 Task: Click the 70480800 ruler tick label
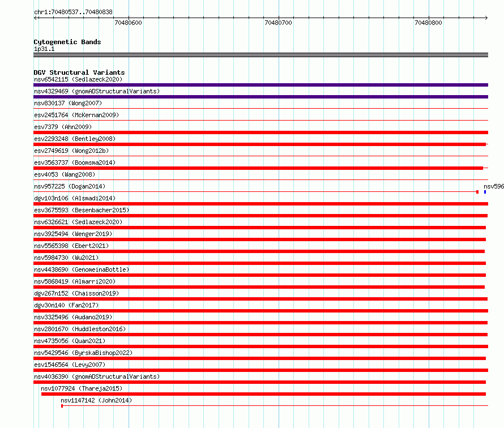(x=428, y=23)
